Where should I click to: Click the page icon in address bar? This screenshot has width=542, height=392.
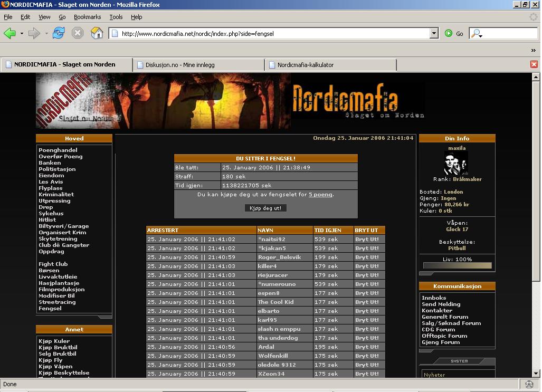115,34
